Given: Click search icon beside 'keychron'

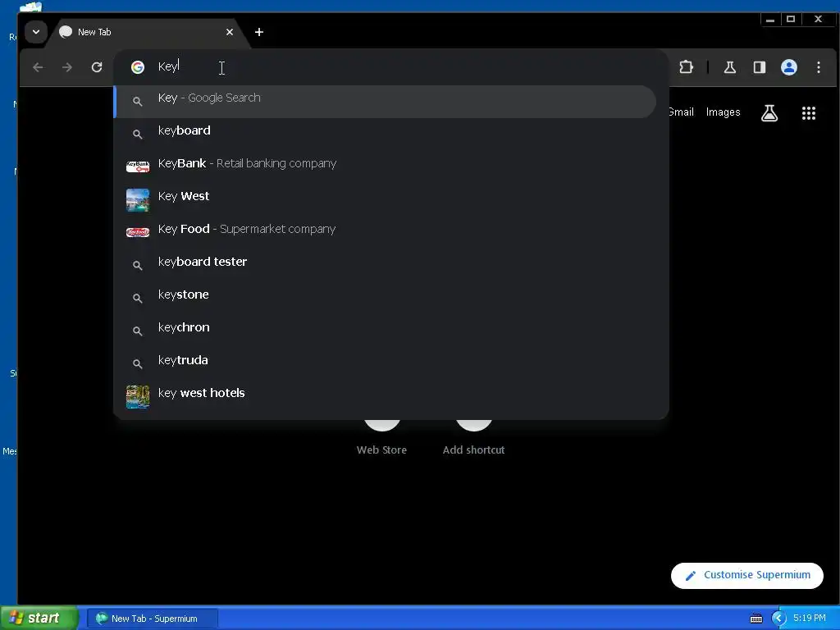Looking at the screenshot, I should pos(138,331).
